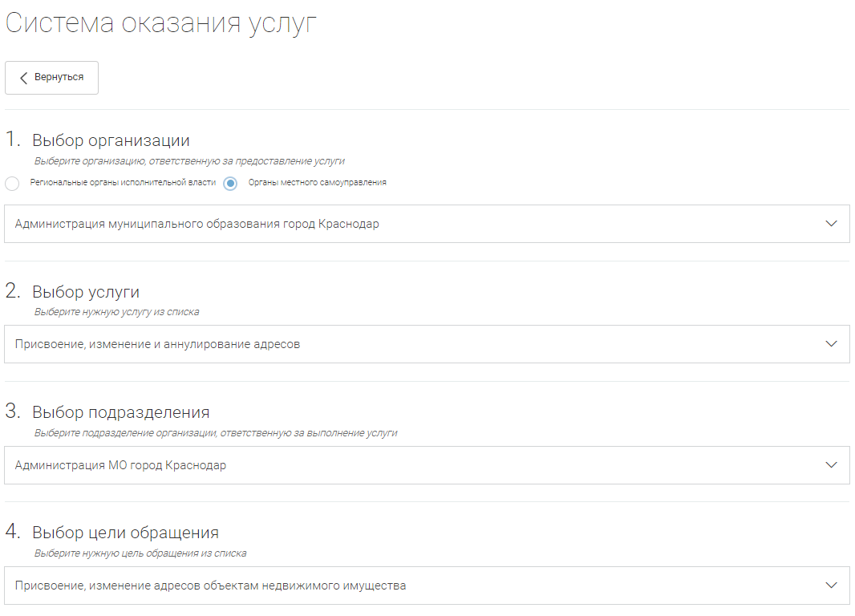The height and width of the screenshot is (616, 855).
Task: Open the Присвоение, изменение и аннулирование адресов dropdown
Action: pyautogui.click(x=401, y=344)
